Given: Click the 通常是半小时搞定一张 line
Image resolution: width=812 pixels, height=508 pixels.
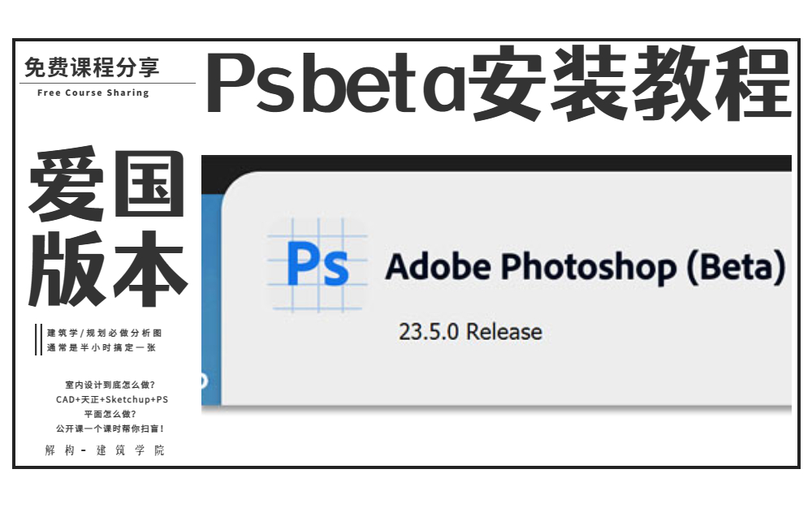Looking at the screenshot, I should [x=101, y=347].
